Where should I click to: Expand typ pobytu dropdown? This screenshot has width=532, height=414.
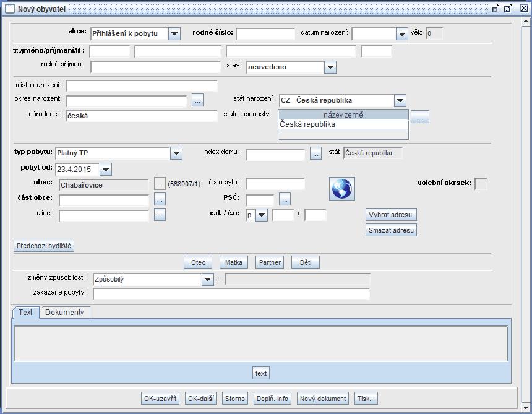(x=176, y=153)
